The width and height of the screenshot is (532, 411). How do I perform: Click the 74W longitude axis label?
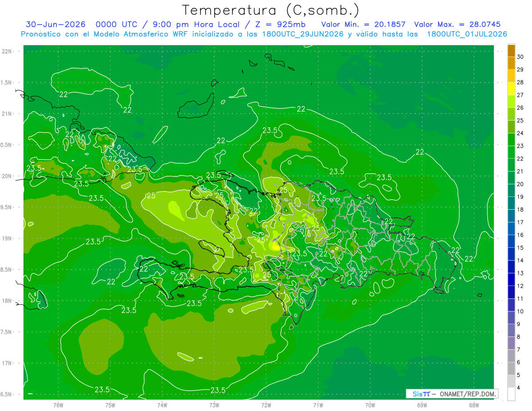point(162,405)
